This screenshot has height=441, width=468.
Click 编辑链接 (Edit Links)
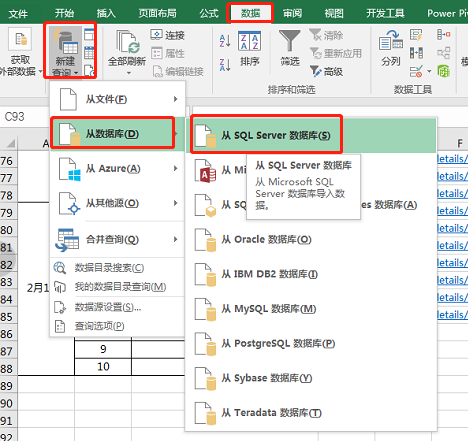178,71
